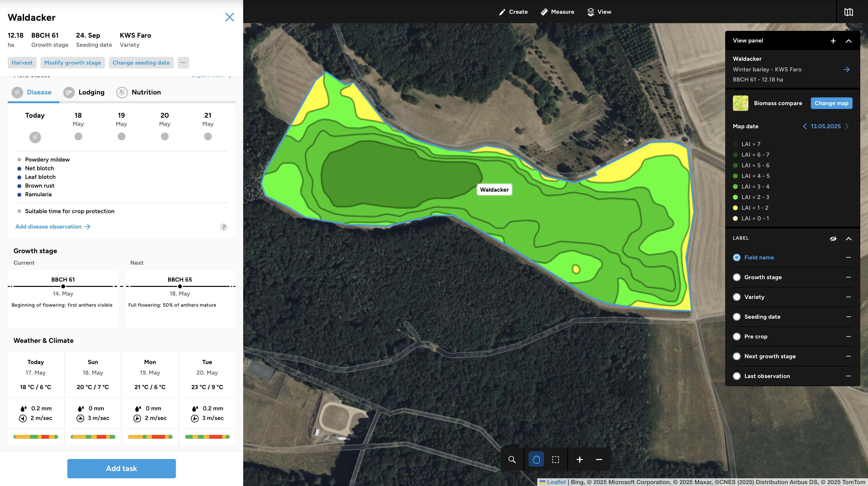Click minus icon beside Variety
The width and height of the screenshot is (868, 486).
point(848,297)
